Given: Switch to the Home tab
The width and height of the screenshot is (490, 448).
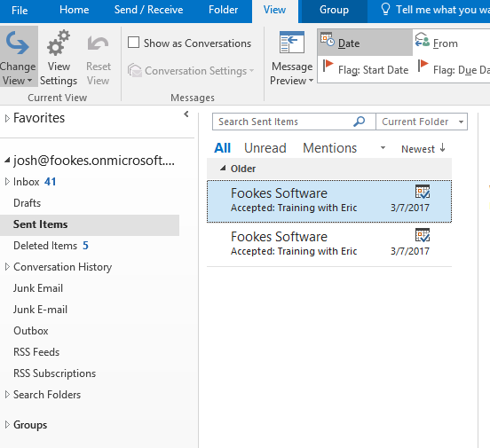Looking at the screenshot, I should coord(74,10).
